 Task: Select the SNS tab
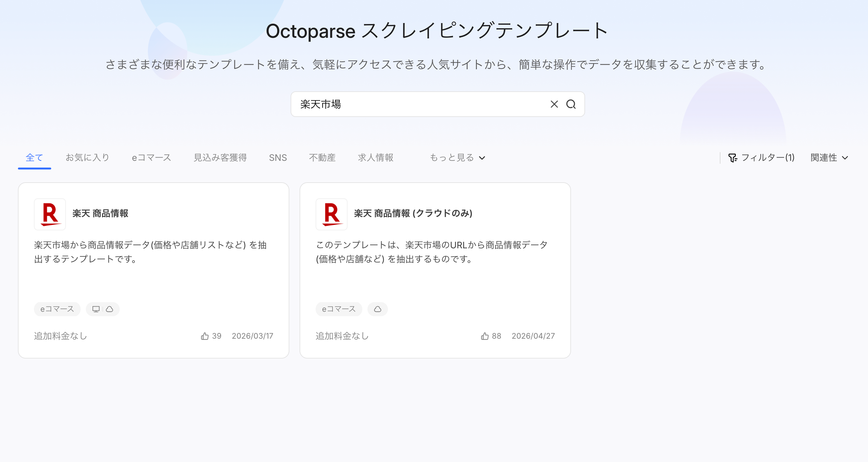[x=278, y=158]
